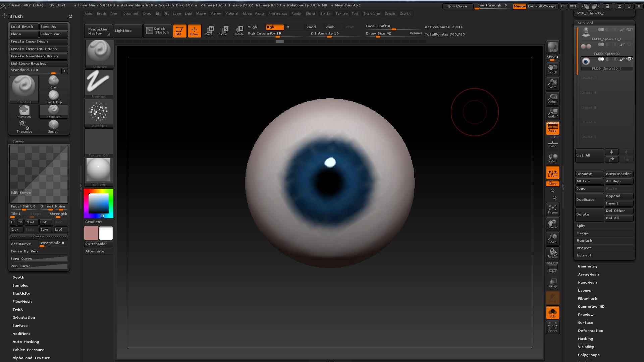Screen dimensions: 644x362
Task: Activate Rotate mode in top shelf
Action: click(238, 31)
